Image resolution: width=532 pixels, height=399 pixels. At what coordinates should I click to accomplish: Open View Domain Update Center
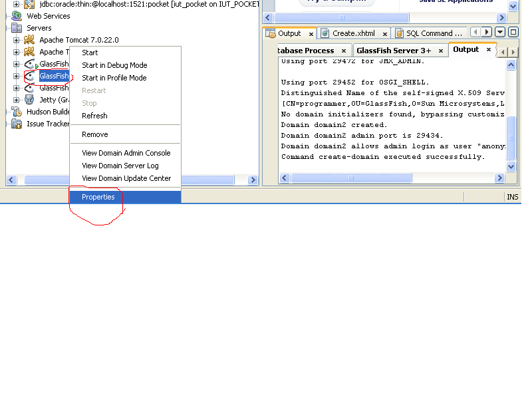[125, 178]
